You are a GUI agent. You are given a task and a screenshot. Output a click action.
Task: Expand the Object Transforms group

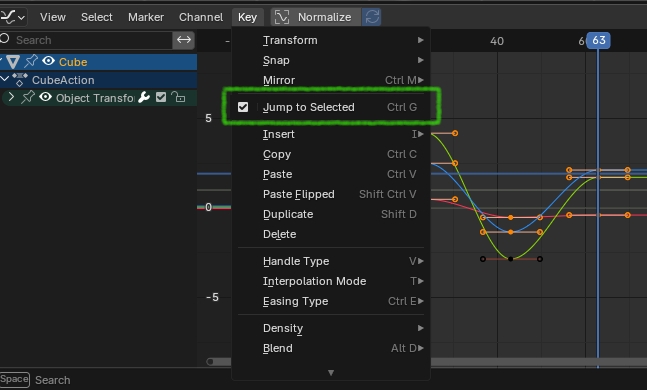point(11,97)
